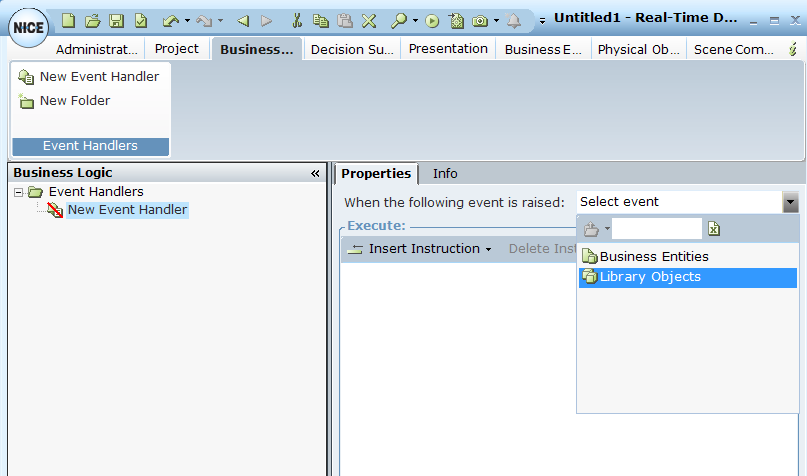Click the event search text field
Screen dimensions: 807x476
click(656, 230)
